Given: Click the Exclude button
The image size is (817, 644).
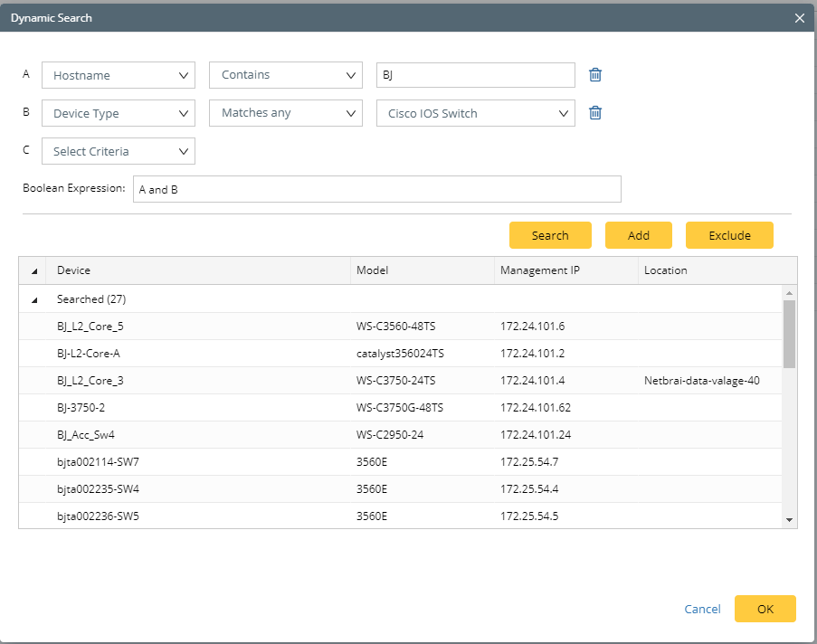Looking at the screenshot, I should pos(729,234).
